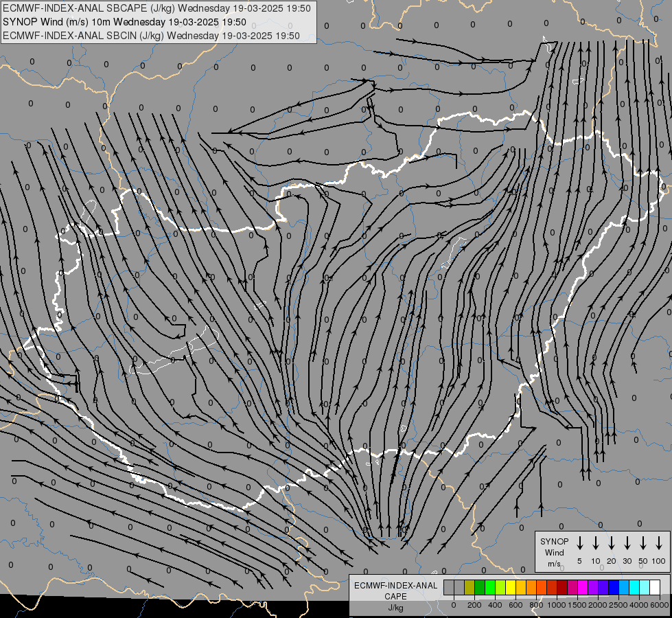Pick the pale cyan swatch before white
The height and width of the screenshot is (618, 672).
(x=645, y=587)
